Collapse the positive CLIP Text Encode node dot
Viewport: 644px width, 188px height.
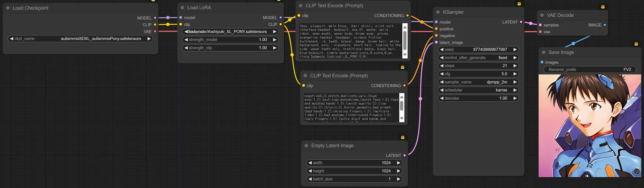[301, 6]
